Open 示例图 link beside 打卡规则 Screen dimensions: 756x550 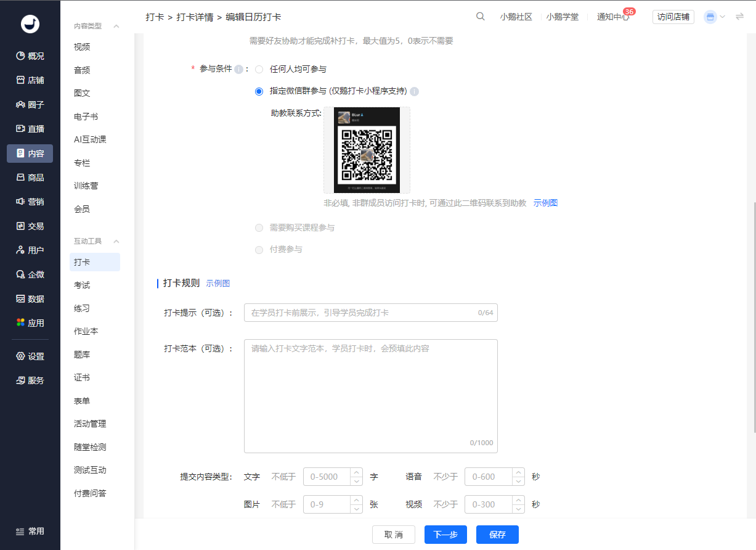[x=218, y=284]
